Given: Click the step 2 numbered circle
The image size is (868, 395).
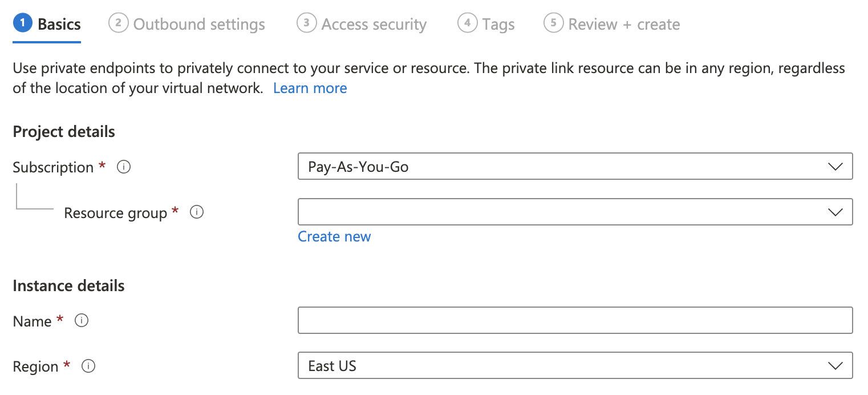Looking at the screenshot, I should pyautogui.click(x=118, y=23).
